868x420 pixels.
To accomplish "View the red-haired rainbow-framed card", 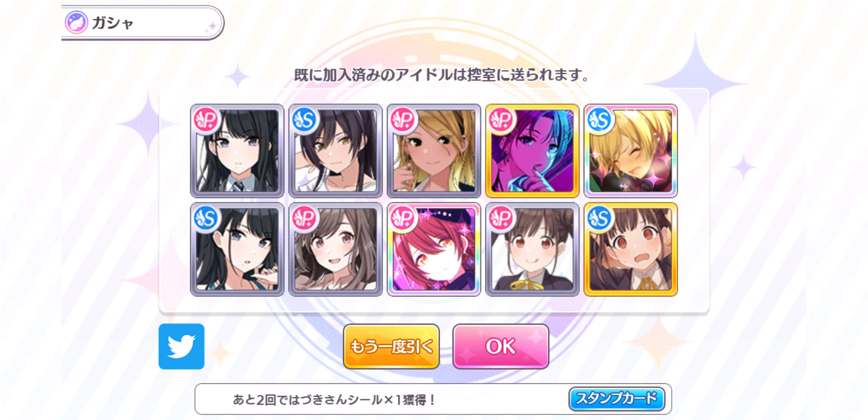I will pyautogui.click(x=434, y=250).
